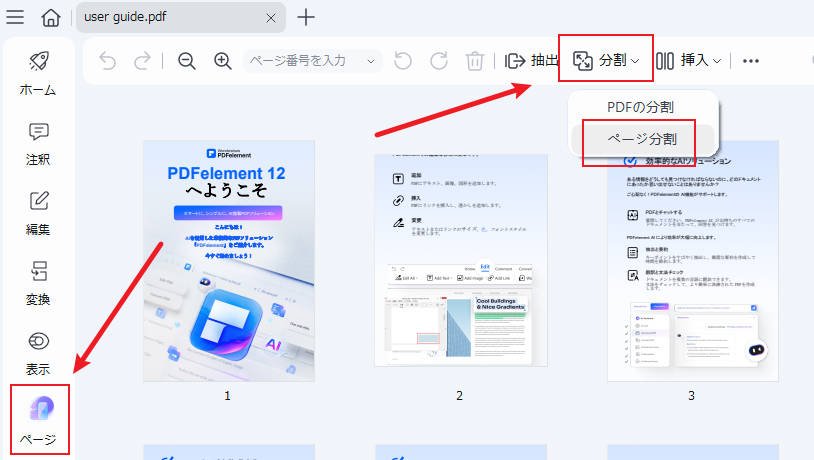Redo the last action
Screen dimensions: 814x460
coord(142,61)
